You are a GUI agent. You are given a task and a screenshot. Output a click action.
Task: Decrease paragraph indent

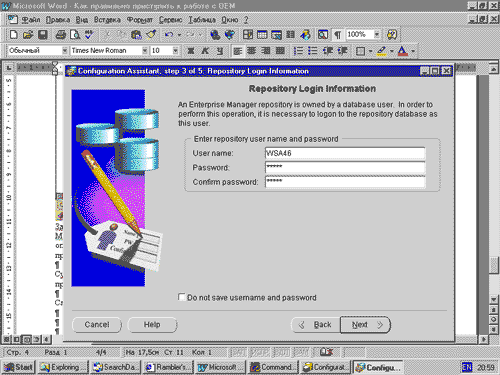point(328,51)
